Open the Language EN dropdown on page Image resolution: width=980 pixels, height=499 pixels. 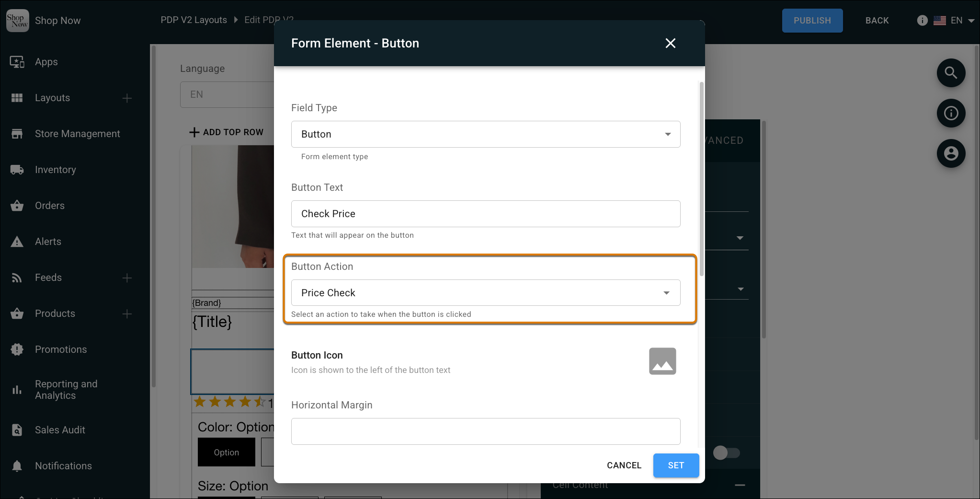[x=227, y=94]
